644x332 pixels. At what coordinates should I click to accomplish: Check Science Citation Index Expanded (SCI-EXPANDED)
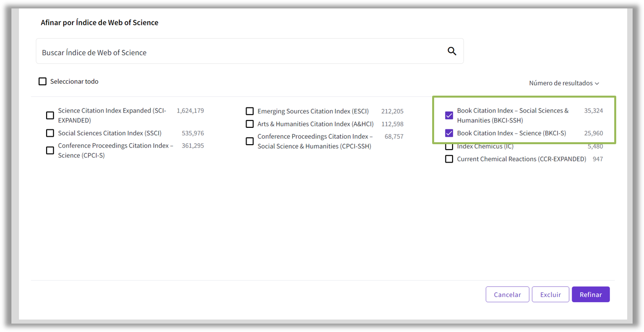coord(50,115)
